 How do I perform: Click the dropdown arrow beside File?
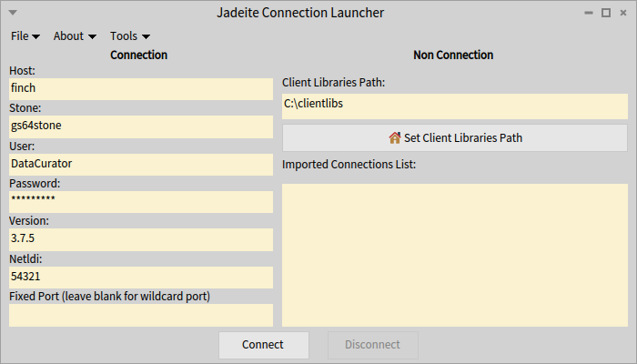click(x=36, y=37)
